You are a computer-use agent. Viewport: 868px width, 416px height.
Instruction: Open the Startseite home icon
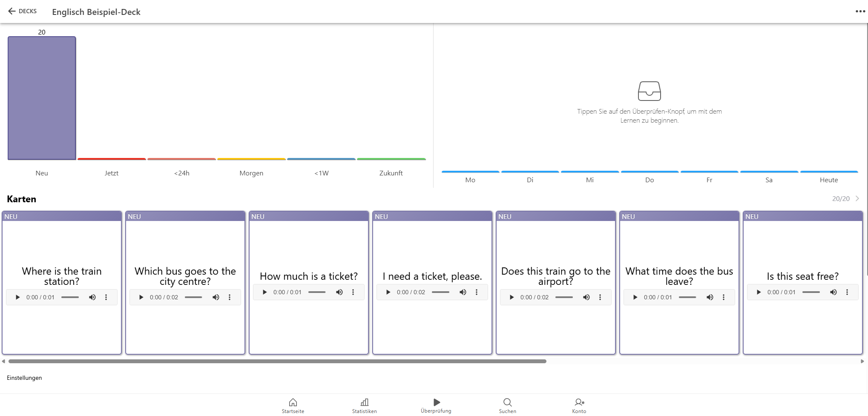coord(293,402)
